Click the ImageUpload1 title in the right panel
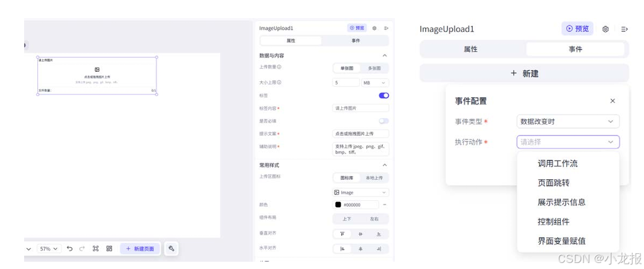 447,29
